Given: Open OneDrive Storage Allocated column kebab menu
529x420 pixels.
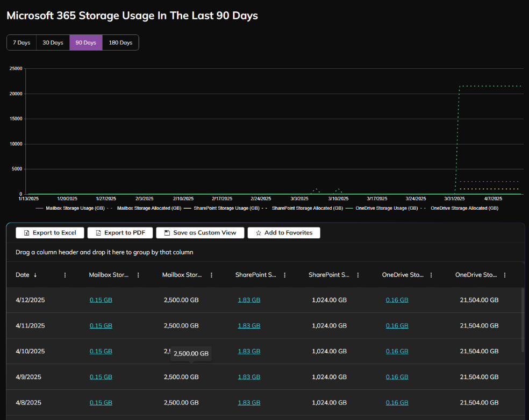Looking at the screenshot, I should (x=505, y=275).
